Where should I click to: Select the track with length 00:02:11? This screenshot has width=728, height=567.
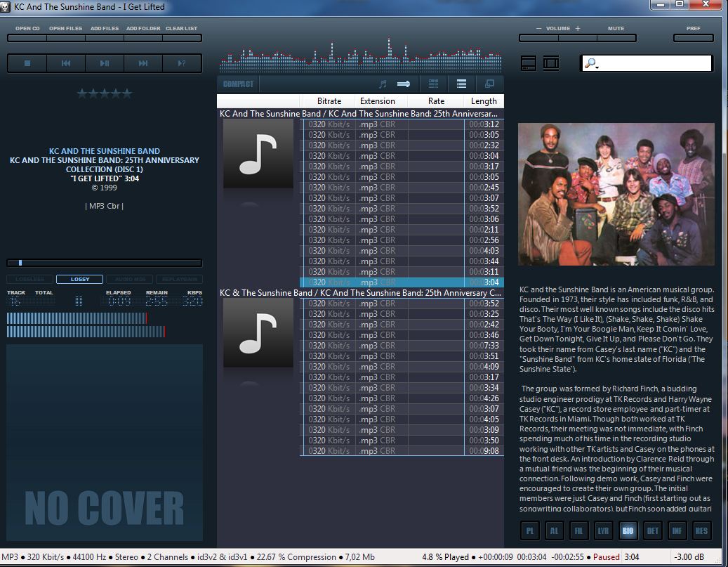point(402,230)
